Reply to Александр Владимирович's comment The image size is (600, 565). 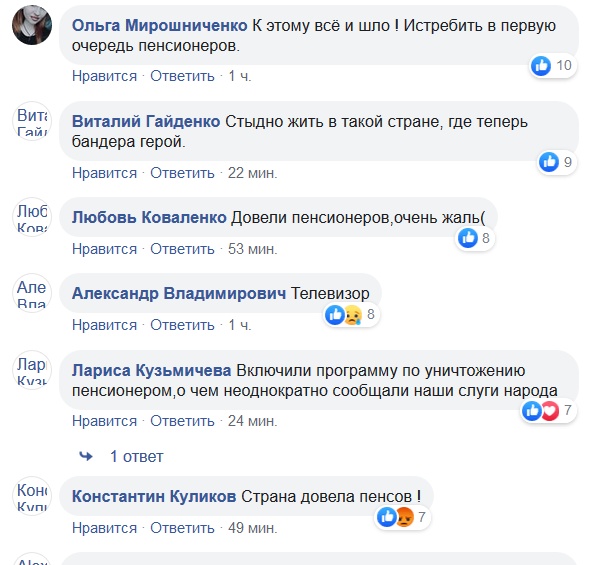[x=182, y=325]
